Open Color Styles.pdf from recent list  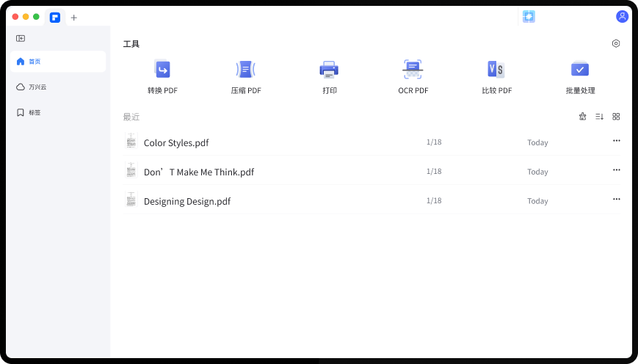click(176, 143)
